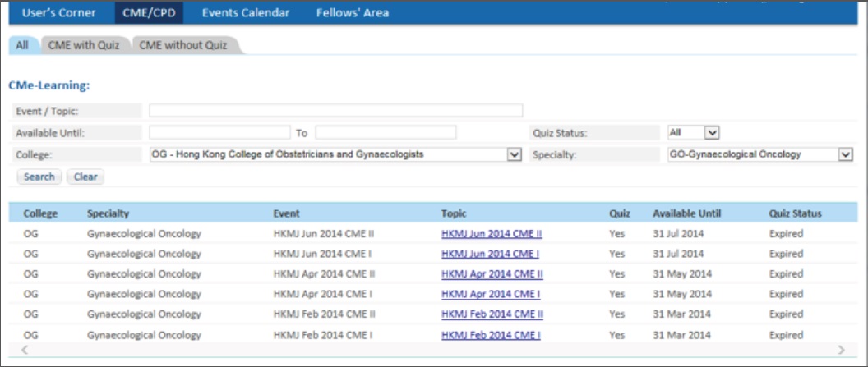Viewport: 868px width, 367px height.
Task: Click the Clear button
Action: (85, 177)
